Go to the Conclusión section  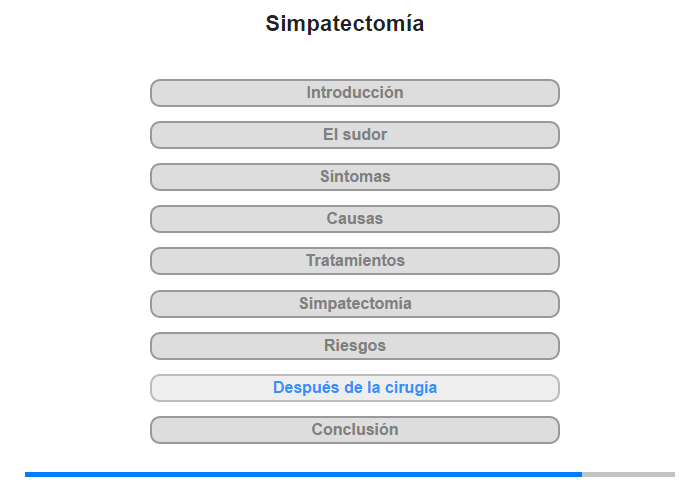point(354,430)
